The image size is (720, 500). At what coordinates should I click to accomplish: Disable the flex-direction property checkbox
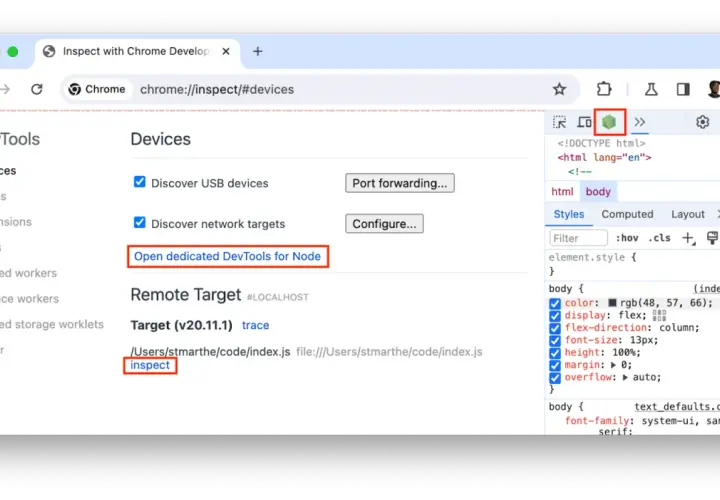(555, 328)
